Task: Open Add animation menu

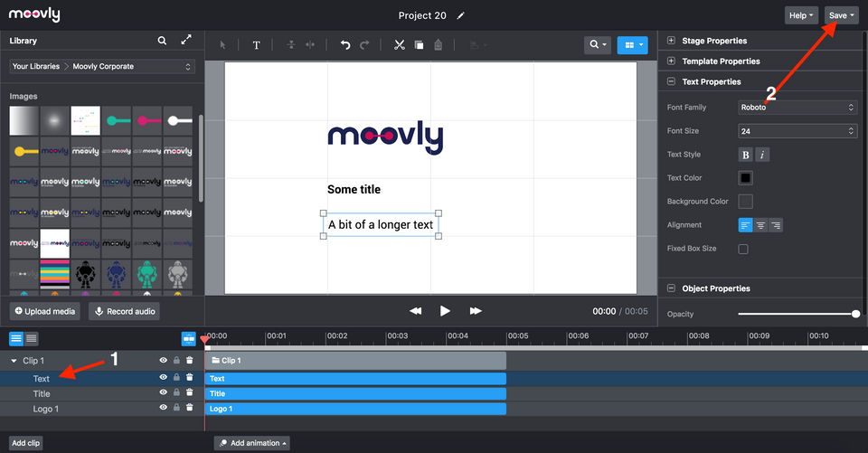Action: [x=252, y=443]
